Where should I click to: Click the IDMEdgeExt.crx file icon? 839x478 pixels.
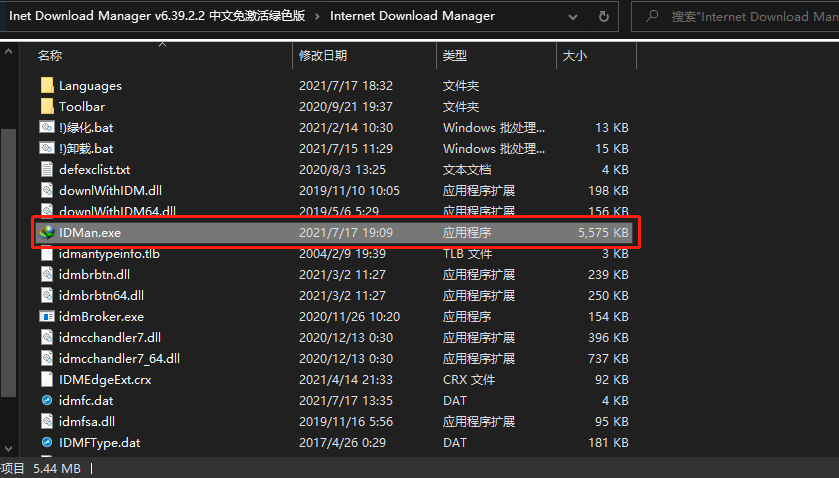pos(47,379)
